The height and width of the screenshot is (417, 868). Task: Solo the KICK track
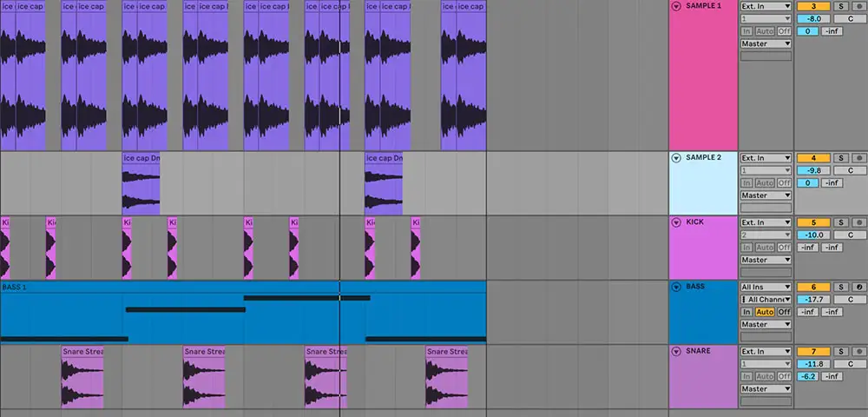840,222
